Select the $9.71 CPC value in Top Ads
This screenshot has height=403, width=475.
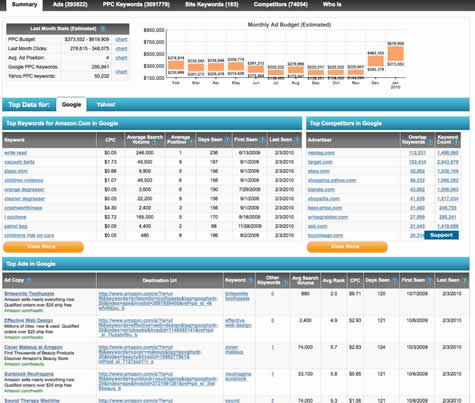[x=355, y=294]
